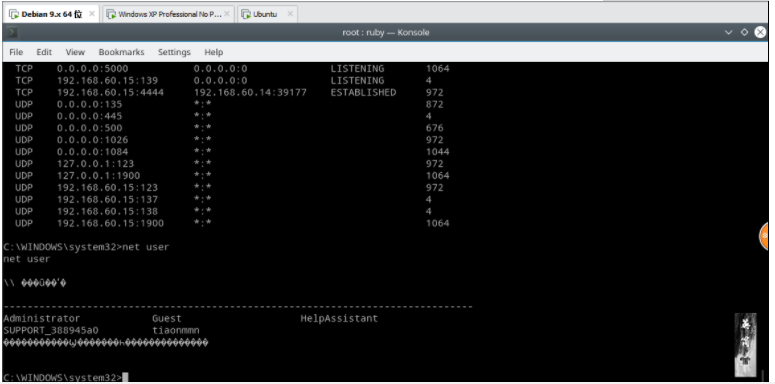Click the SUPPORT_388945a0 user name
Screen dimensions: 775x384
point(50,330)
